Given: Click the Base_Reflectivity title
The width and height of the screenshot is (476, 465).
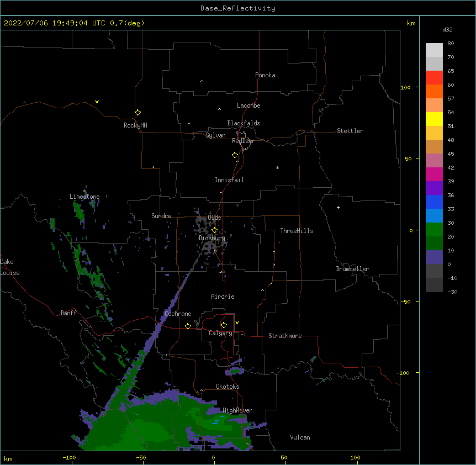Looking at the screenshot, I should (x=238, y=8).
